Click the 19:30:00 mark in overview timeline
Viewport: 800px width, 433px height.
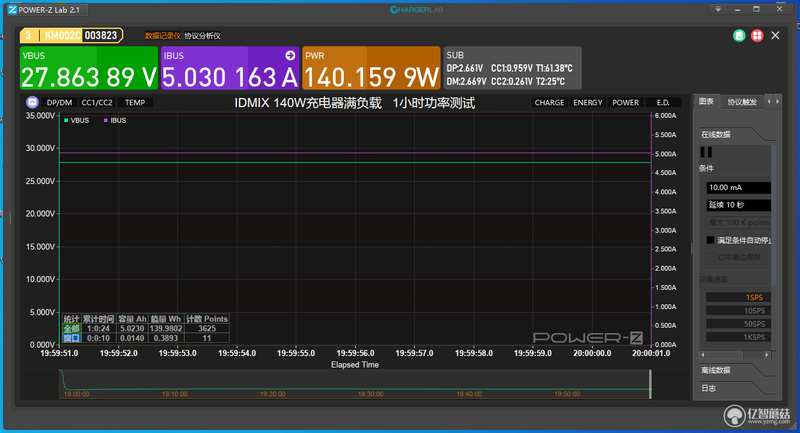[x=370, y=394]
